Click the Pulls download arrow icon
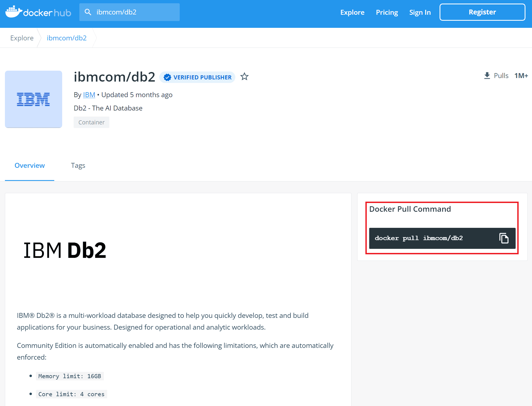This screenshot has width=532, height=406. click(487, 76)
